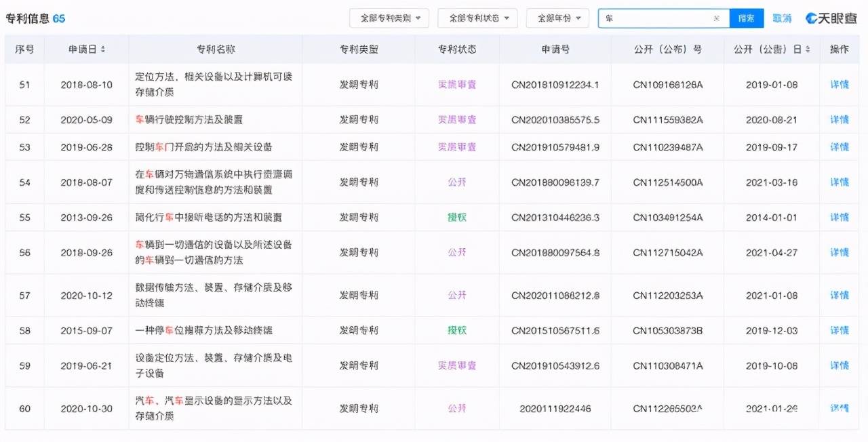The image size is (868, 442).
Task: Click application number CN201810912234.1
Action: pyautogui.click(x=555, y=85)
